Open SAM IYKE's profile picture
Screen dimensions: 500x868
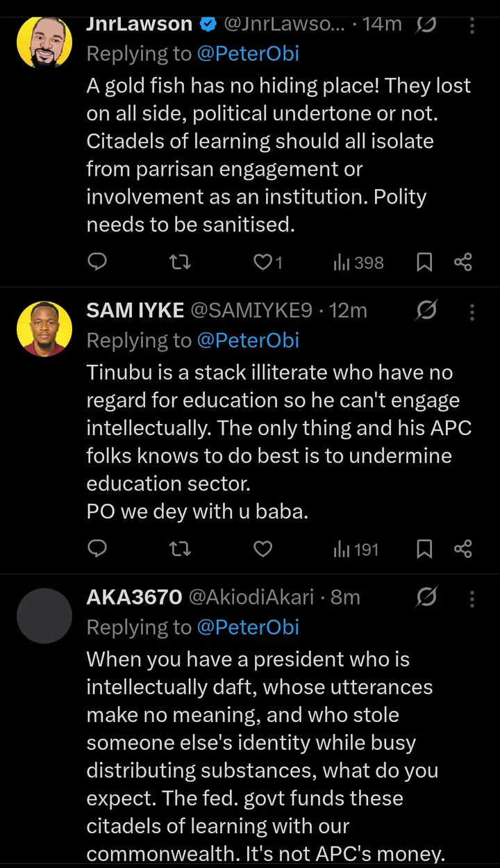click(44, 329)
